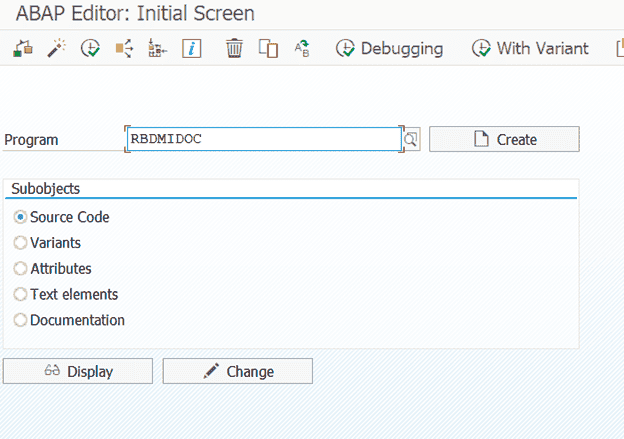624x439 pixels.
Task: Select the Attributes radio button
Action: click(x=21, y=269)
